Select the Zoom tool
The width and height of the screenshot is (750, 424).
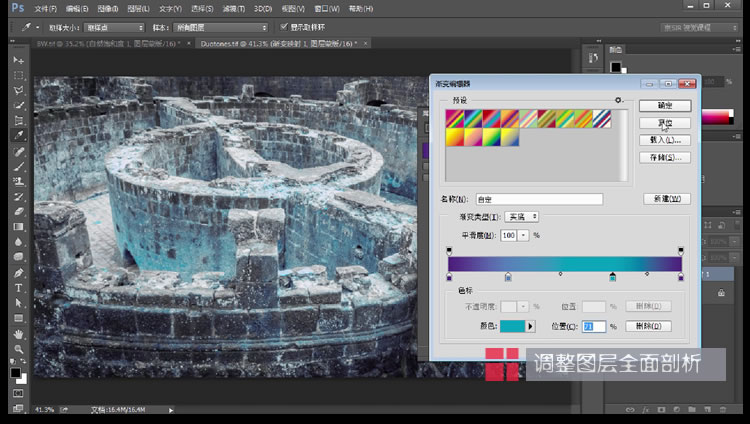(x=18, y=349)
